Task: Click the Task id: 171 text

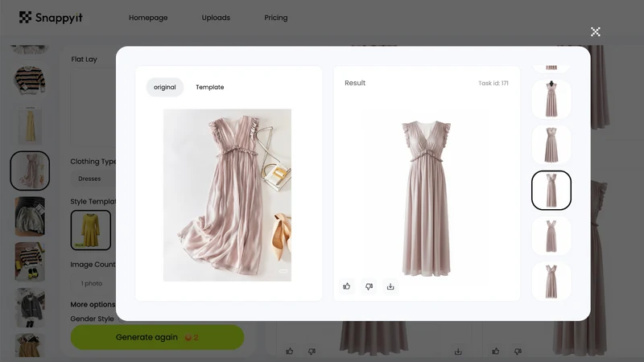Action: [493, 84]
